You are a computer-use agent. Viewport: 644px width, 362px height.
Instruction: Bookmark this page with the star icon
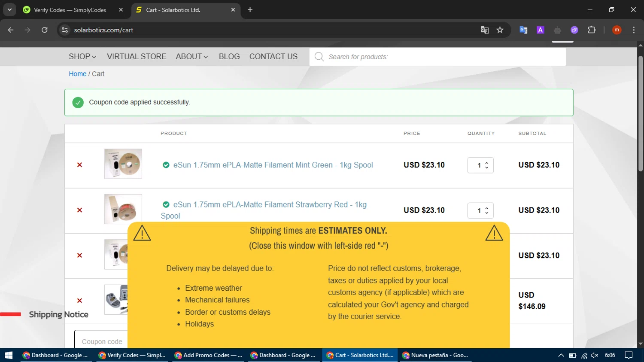(x=500, y=30)
